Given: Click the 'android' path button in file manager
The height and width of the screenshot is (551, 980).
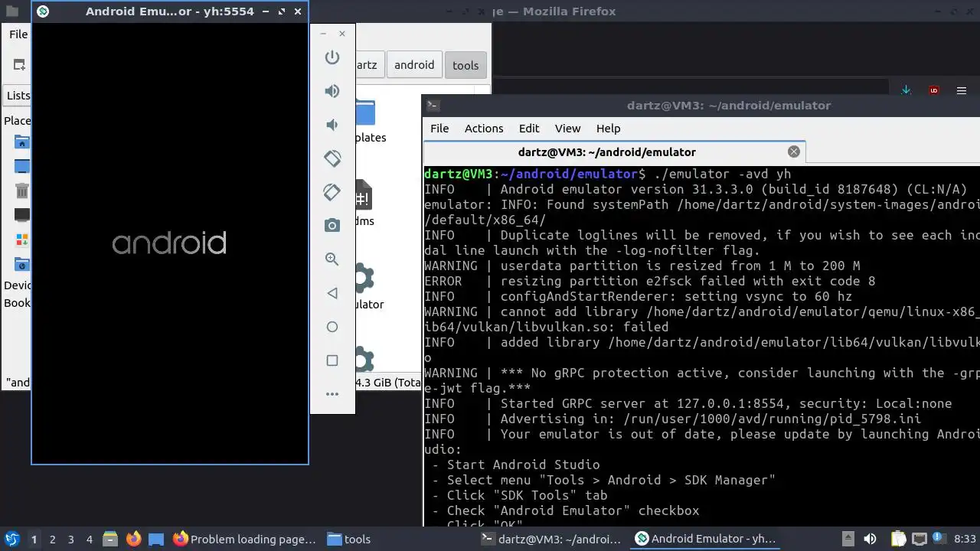Looking at the screenshot, I should click(x=414, y=65).
